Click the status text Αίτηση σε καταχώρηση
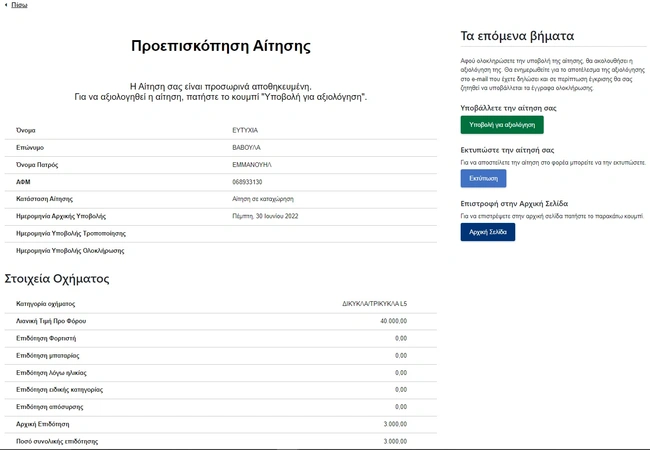The image size is (650, 450). [x=267, y=199]
